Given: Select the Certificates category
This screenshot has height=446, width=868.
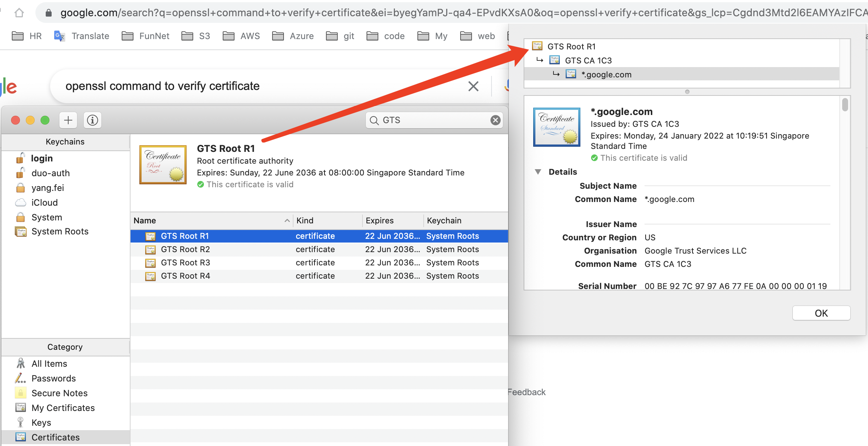Looking at the screenshot, I should pyautogui.click(x=55, y=437).
